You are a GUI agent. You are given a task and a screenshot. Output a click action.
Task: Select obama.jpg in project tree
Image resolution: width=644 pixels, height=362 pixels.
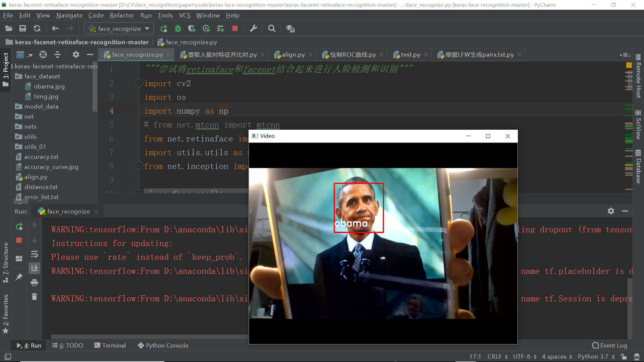[49, 86]
